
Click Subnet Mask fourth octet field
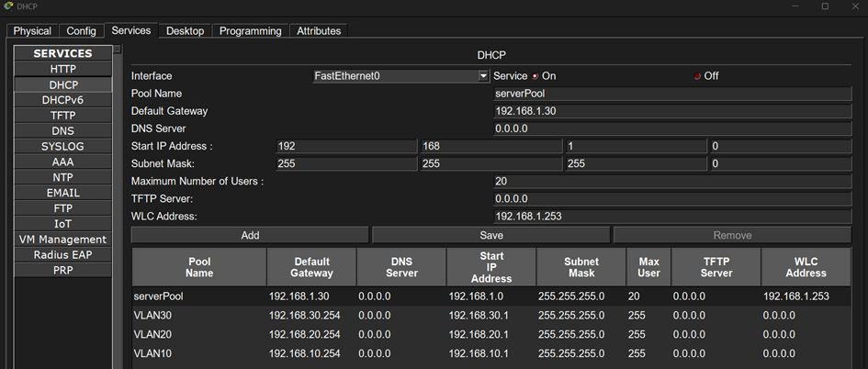(781, 163)
